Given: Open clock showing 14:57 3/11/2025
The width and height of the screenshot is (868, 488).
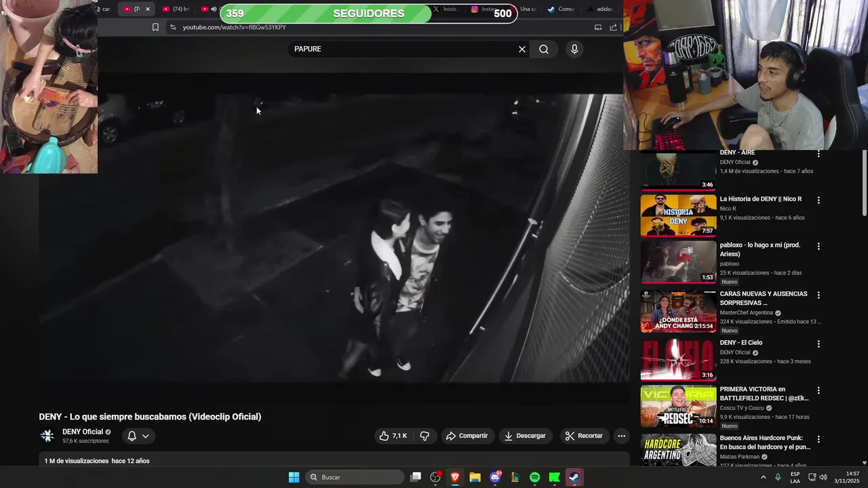Looking at the screenshot, I should click(x=848, y=477).
